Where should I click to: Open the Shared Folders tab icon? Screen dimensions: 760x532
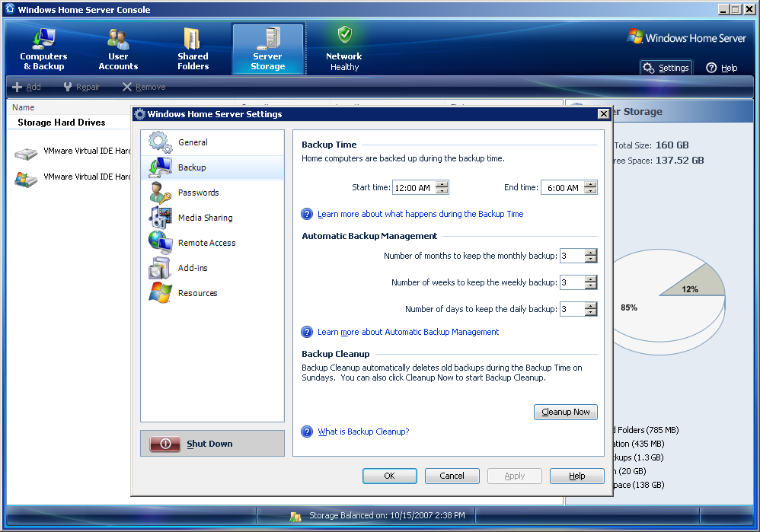tap(193, 39)
